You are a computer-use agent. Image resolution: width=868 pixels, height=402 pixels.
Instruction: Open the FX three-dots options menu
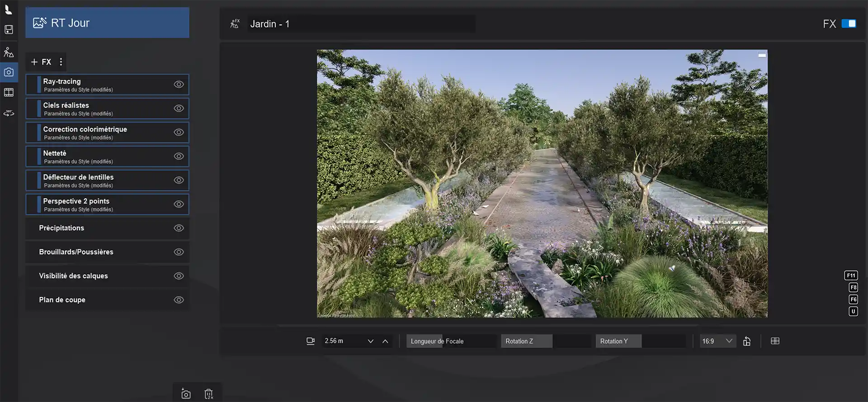pyautogui.click(x=61, y=62)
